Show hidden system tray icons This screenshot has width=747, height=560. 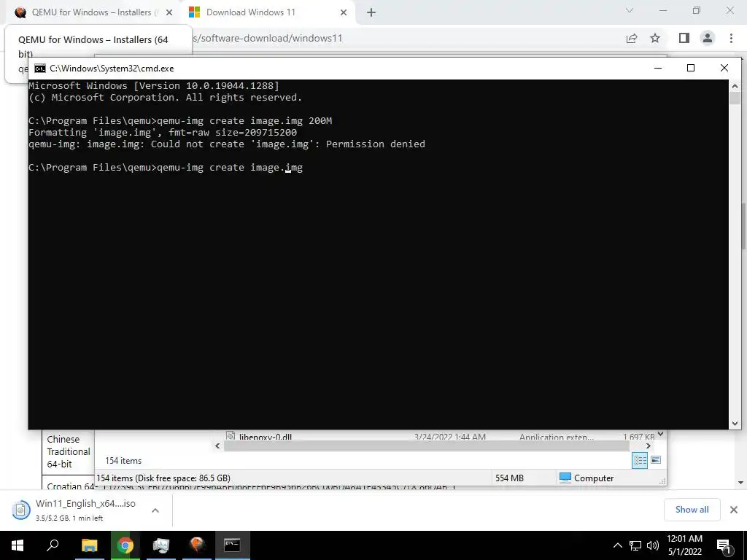pos(617,545)
